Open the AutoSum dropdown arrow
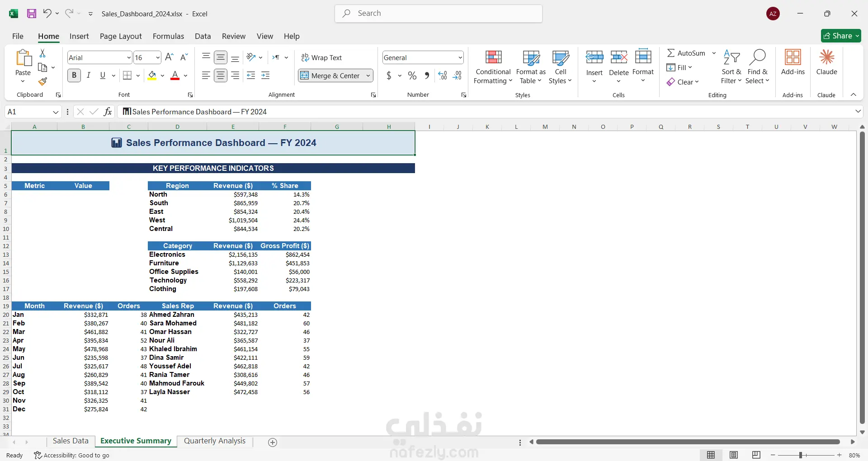The height and width of the screenshot is (461, 868). click(714, 53)
